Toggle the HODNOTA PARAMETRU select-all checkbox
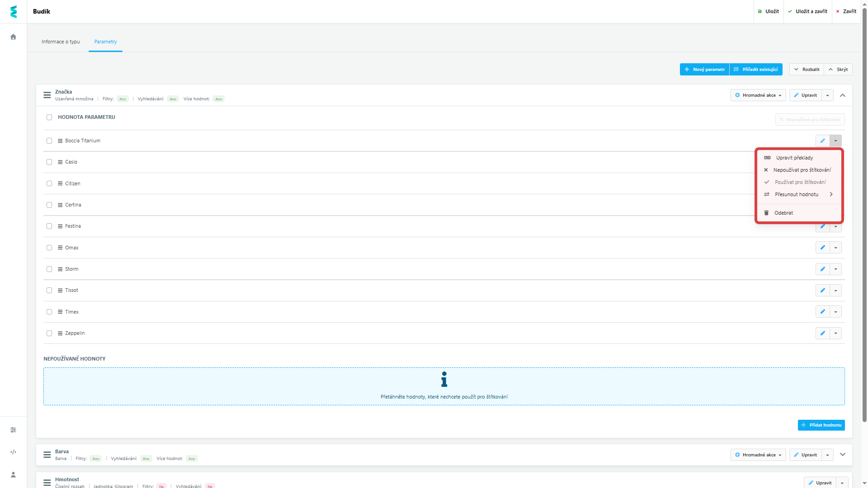The width and height of the screenshot is (868, 488). point(49,117)
